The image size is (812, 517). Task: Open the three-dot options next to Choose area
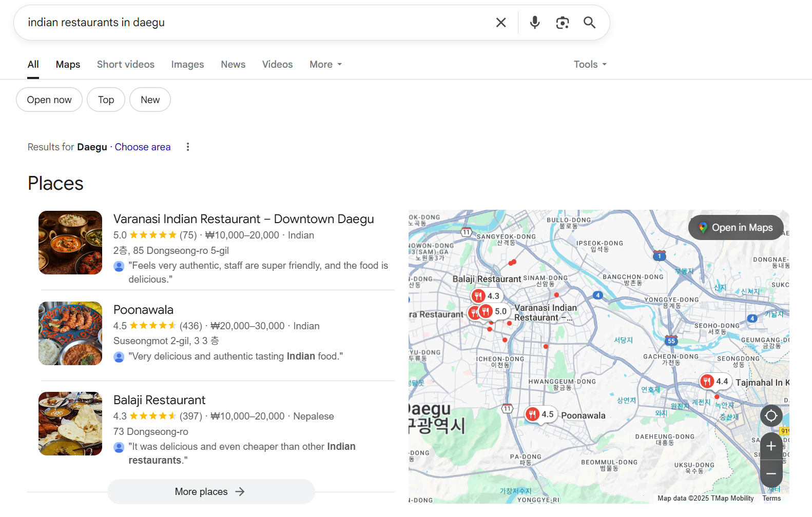188,147
